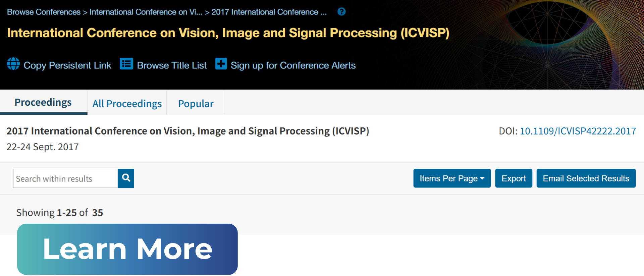Select the Proceedings tab
Screen dimensions: 644x276
pyautogui.click(x=43, y=102)
